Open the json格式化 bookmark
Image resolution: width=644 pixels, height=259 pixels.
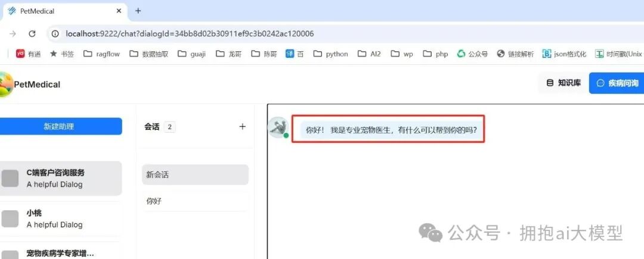564,54
